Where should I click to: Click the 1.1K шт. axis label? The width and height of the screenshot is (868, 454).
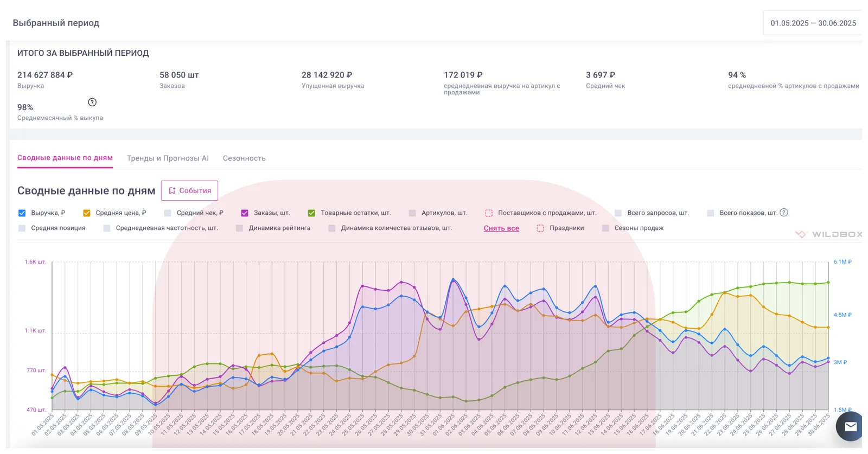point(35,330)
